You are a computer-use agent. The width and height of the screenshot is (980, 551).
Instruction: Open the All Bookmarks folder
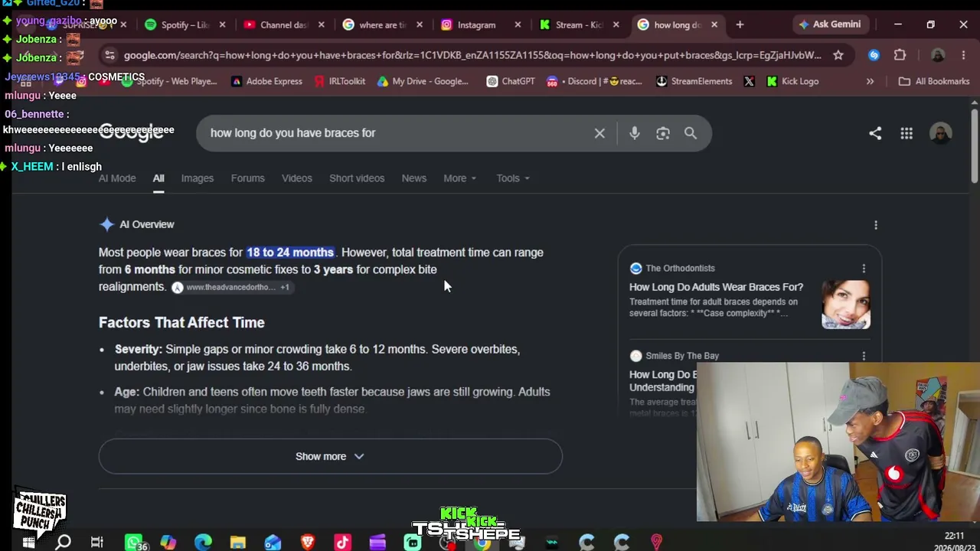click(934, 81)
